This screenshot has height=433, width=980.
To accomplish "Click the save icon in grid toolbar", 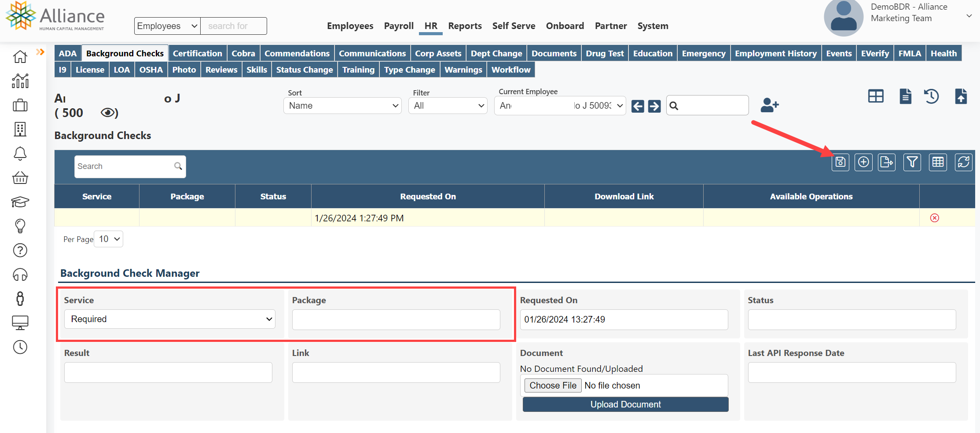I will click(x=841, y=162).
